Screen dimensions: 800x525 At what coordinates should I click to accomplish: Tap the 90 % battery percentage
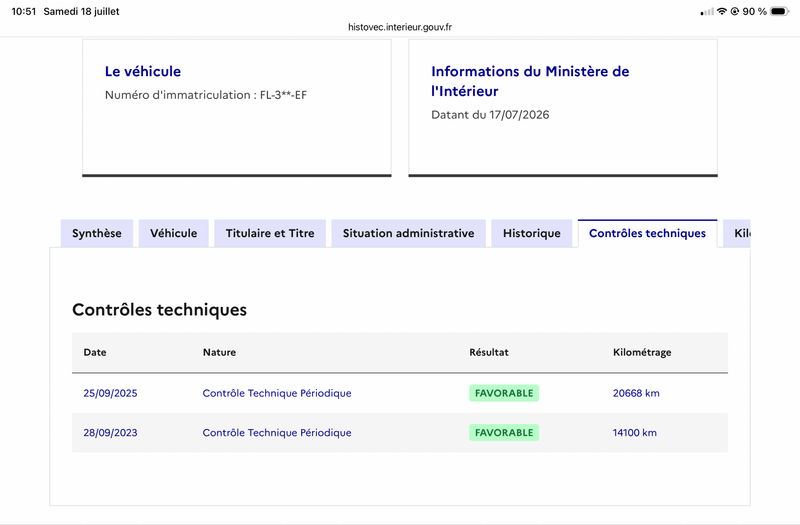tap(755, 11)
